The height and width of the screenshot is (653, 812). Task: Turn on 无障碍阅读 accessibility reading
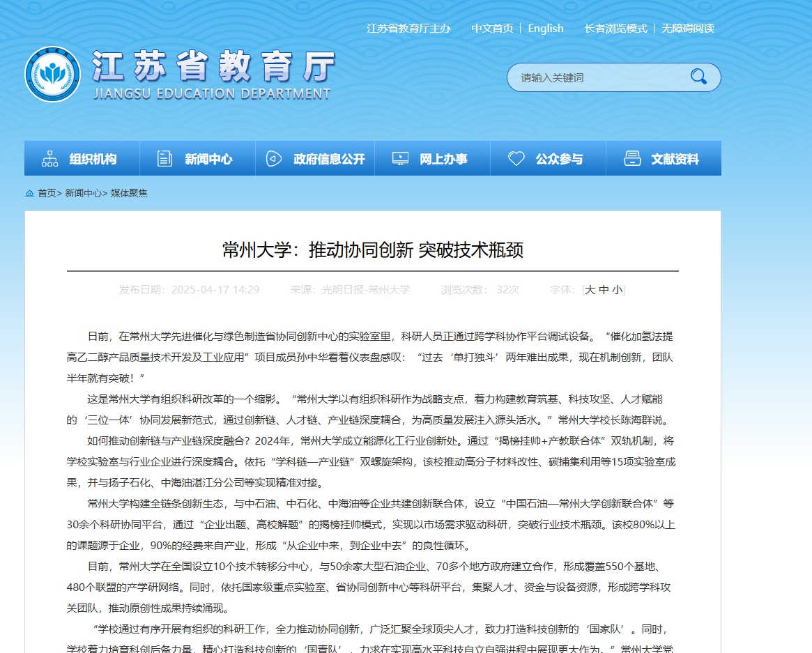687,29
